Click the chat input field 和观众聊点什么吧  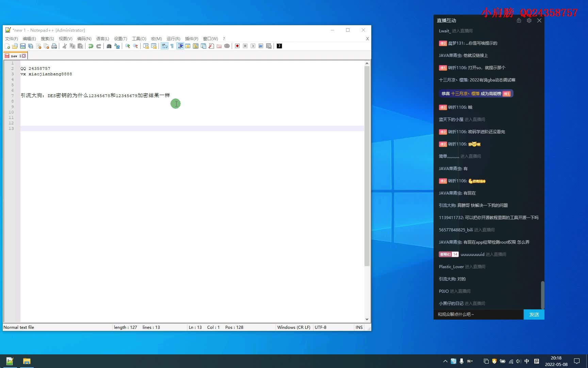478,315
